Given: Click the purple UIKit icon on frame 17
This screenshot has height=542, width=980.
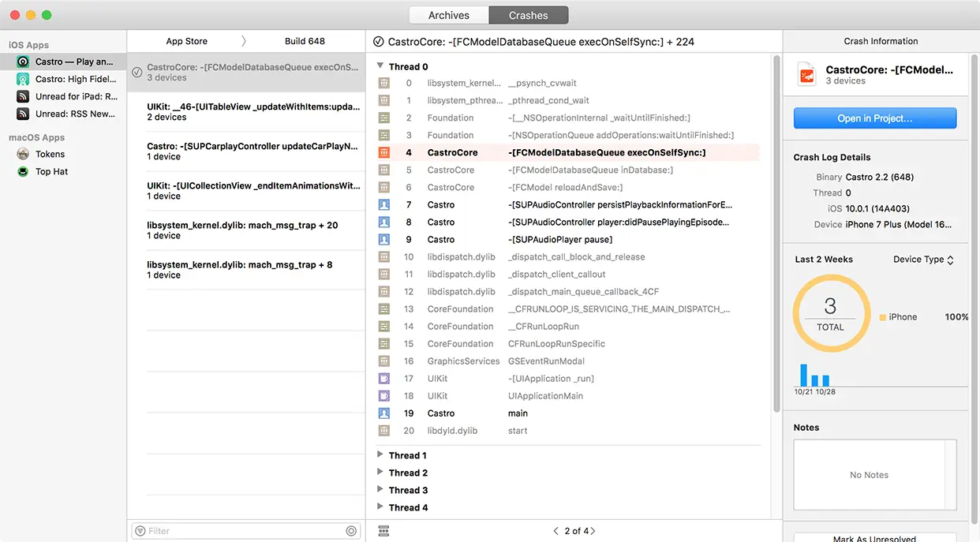Looking at the screenshot, I should click(386, 378).
